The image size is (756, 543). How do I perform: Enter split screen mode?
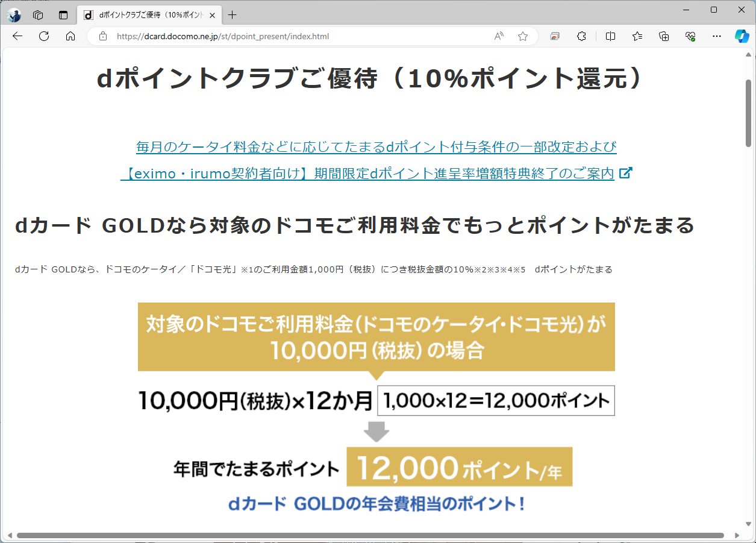click(610, 36)
